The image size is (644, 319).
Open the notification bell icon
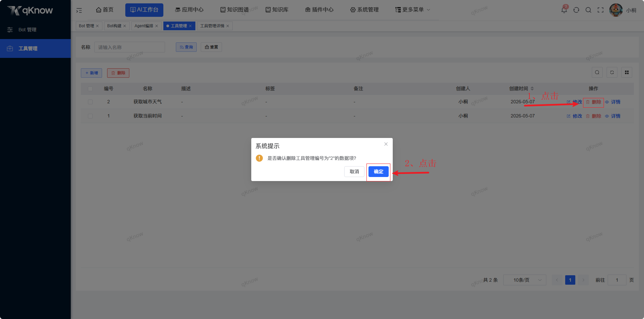click(x=564, y=10)
